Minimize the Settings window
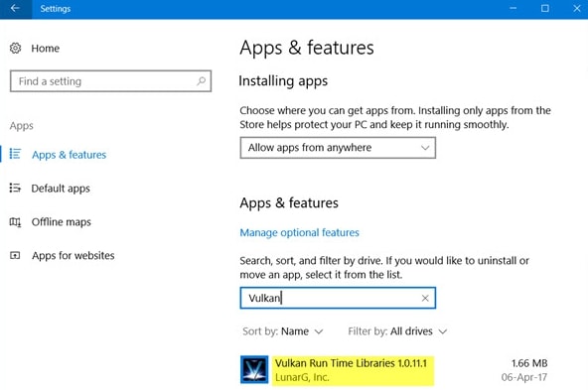Screen dimensions: 588x390 (513, 8)
